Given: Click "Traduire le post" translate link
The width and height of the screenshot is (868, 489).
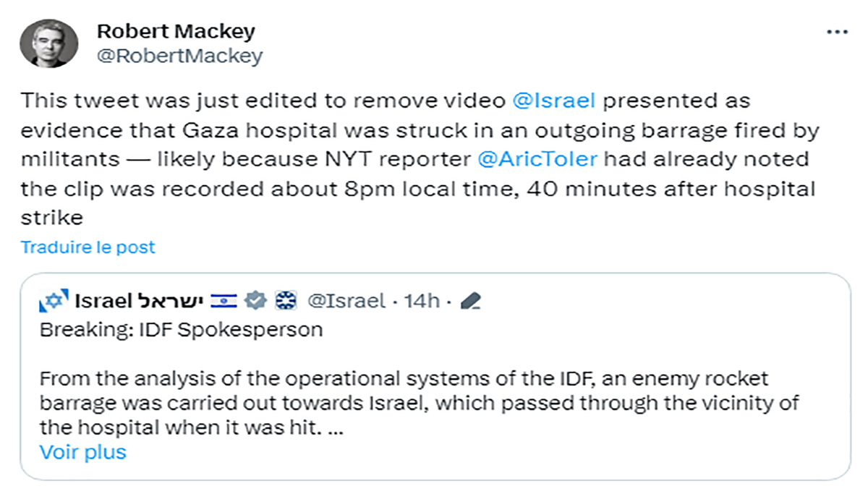Looking at the screenshot, I should tap(88, 247).
